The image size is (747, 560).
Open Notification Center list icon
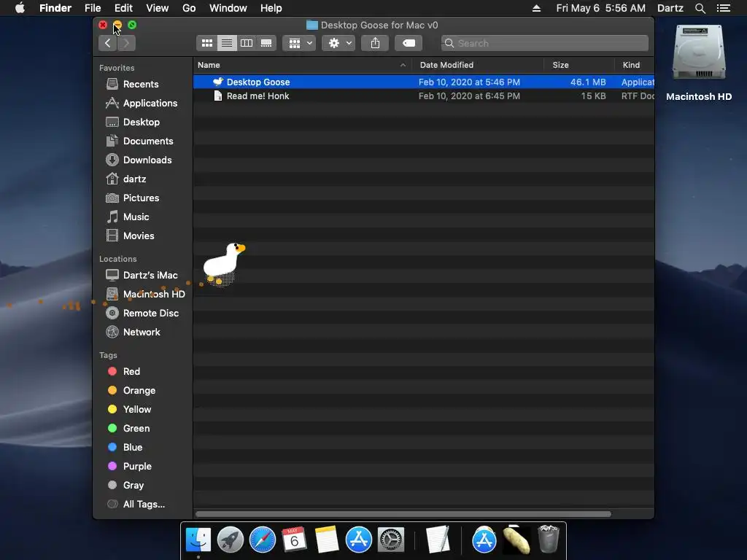pyautogui.click(x=724, y=8)
